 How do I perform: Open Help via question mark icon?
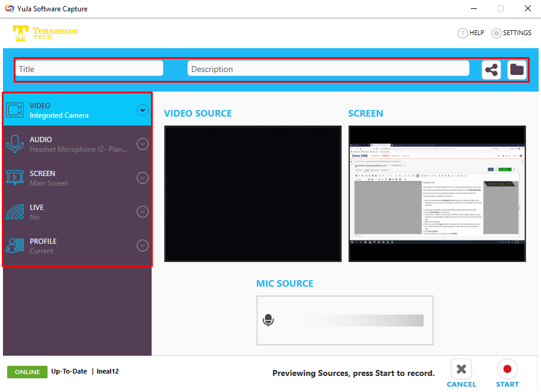463,33
